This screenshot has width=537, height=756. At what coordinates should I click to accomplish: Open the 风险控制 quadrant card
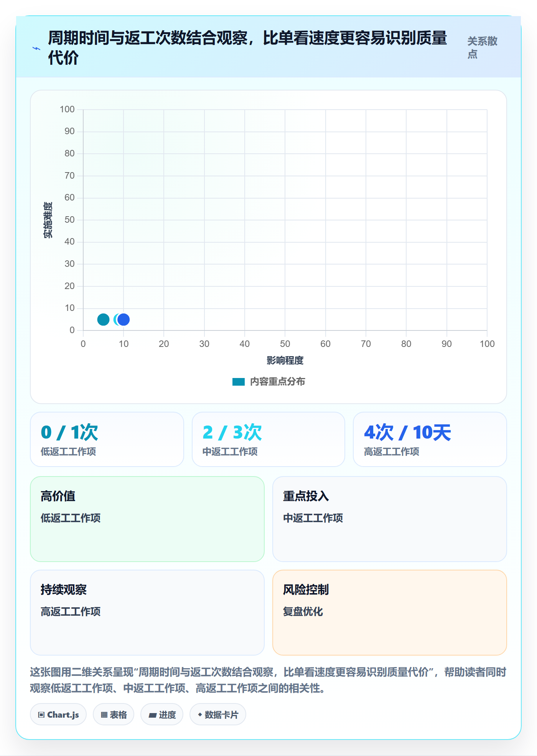point(390,613)
